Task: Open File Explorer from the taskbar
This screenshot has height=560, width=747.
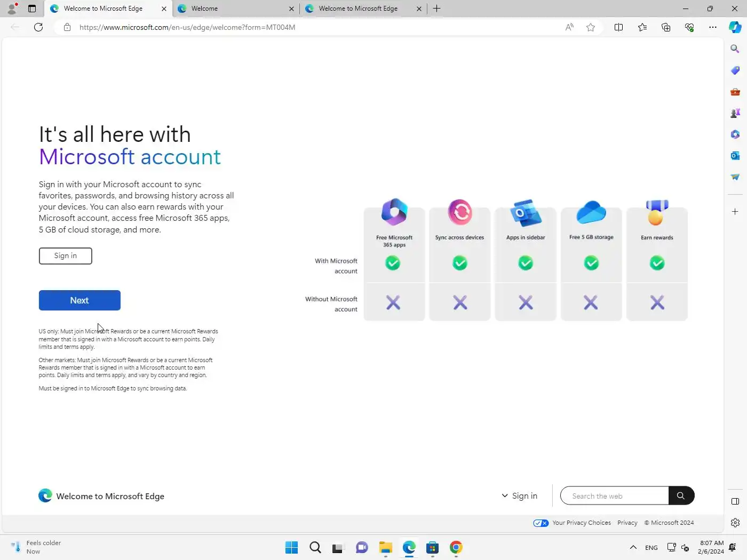Action: click(385, 548)
